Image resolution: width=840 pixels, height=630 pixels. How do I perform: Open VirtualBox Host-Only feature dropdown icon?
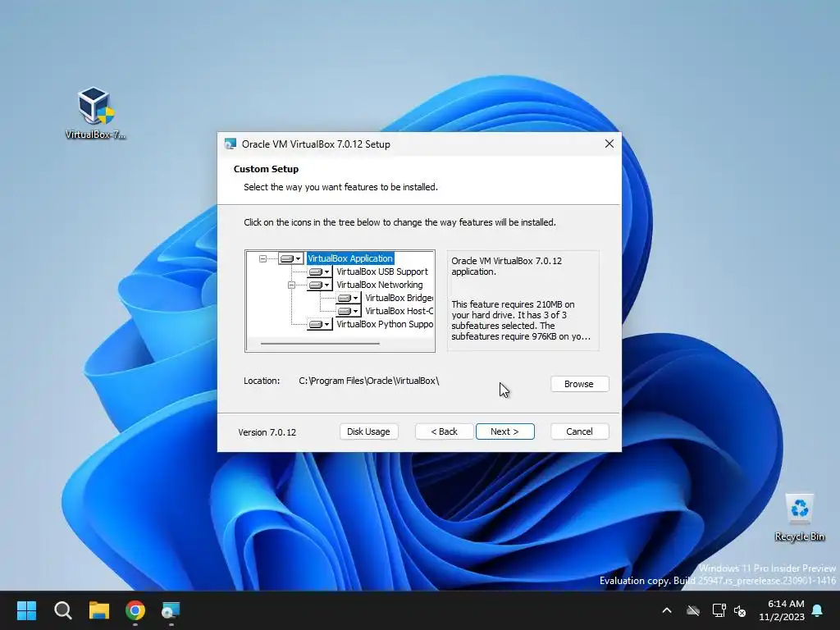[348, 311]
